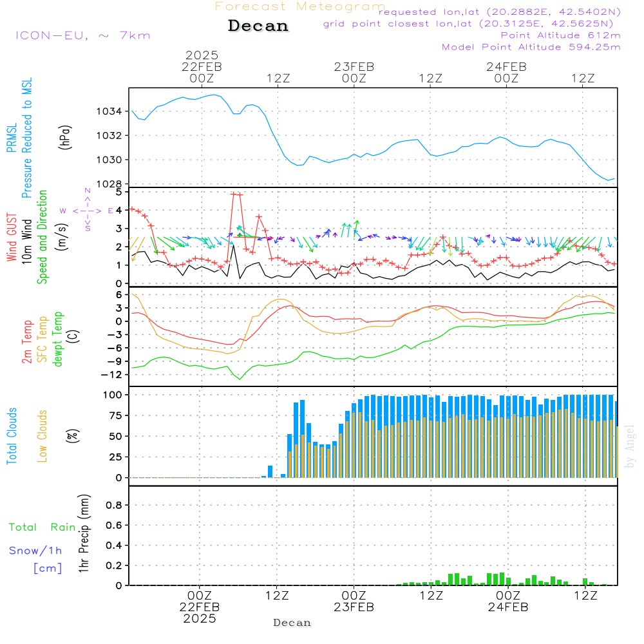The height and width of the screenshot is (644, 644).
Task: Click the 'SFC Temp' orange label
Action: coord(42,339)
